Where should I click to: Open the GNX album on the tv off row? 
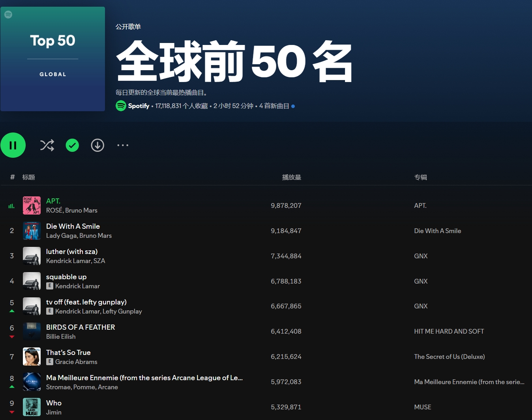click(421, 306)
